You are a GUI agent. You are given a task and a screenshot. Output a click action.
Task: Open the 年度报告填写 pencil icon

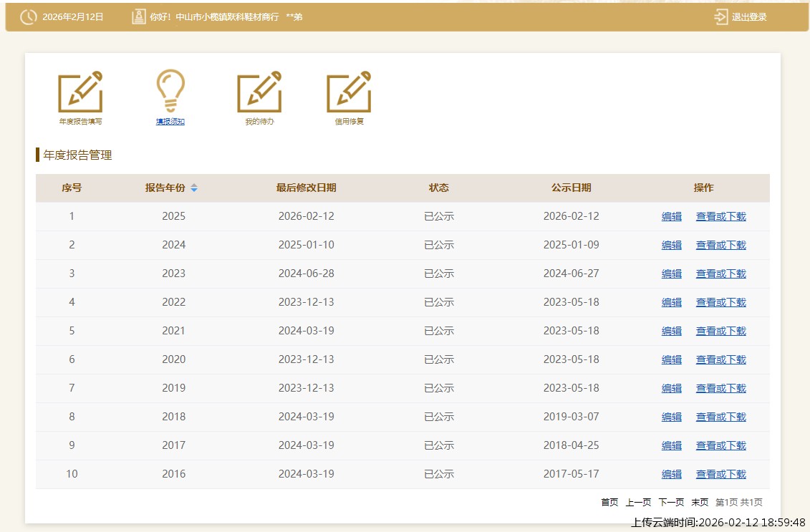pyautogui.click(x=80, y=92)
